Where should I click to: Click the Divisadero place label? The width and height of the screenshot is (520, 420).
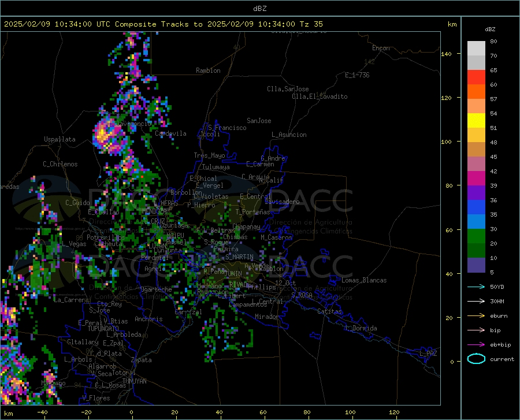point(282,202)
